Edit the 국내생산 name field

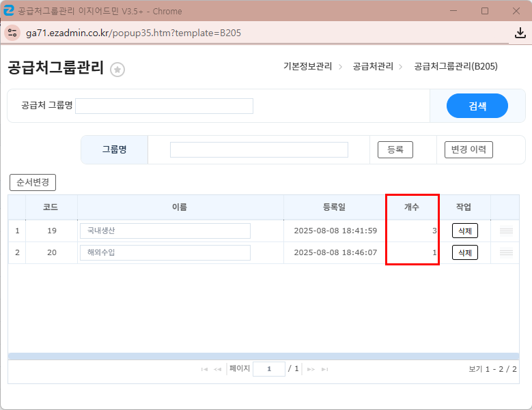click(x=165, y=231)
